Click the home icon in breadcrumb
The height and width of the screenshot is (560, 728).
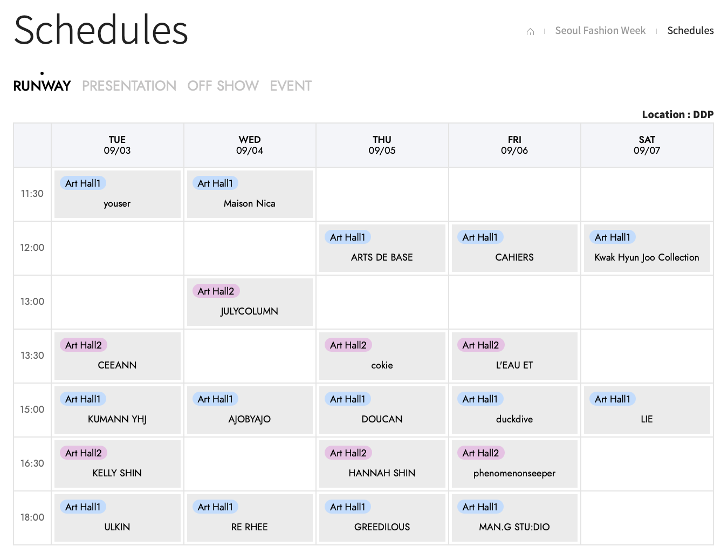(530, 31)
